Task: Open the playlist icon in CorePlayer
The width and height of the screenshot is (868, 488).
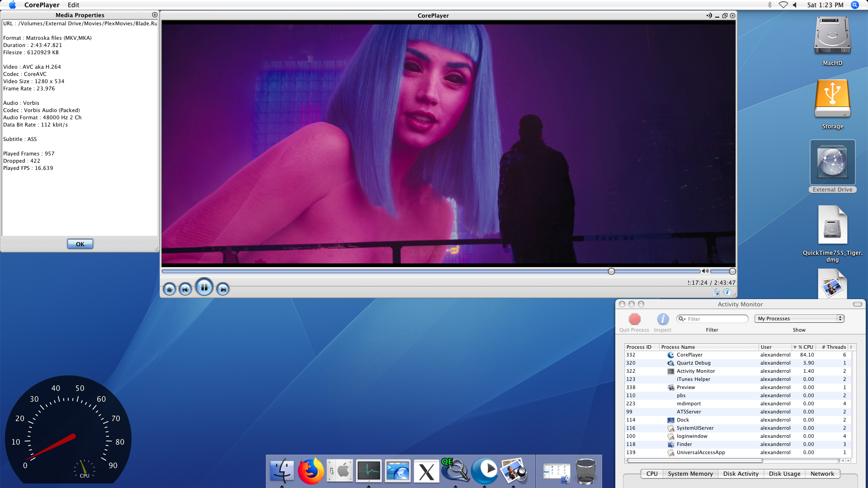Action: [x=717, y=292]
